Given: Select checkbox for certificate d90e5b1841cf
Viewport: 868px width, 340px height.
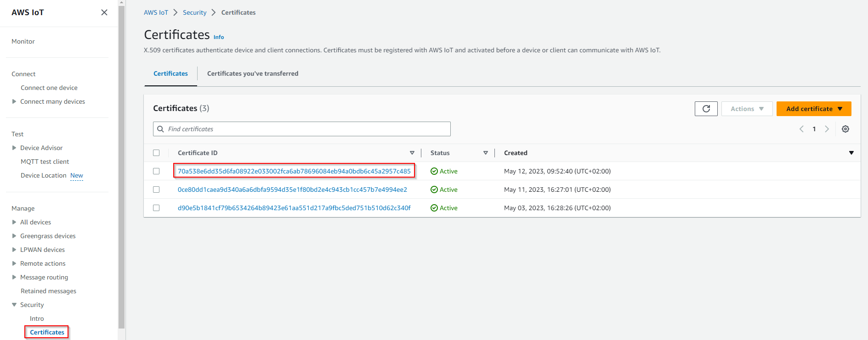Looking at the screenshot, I should (x=156, y=208).
